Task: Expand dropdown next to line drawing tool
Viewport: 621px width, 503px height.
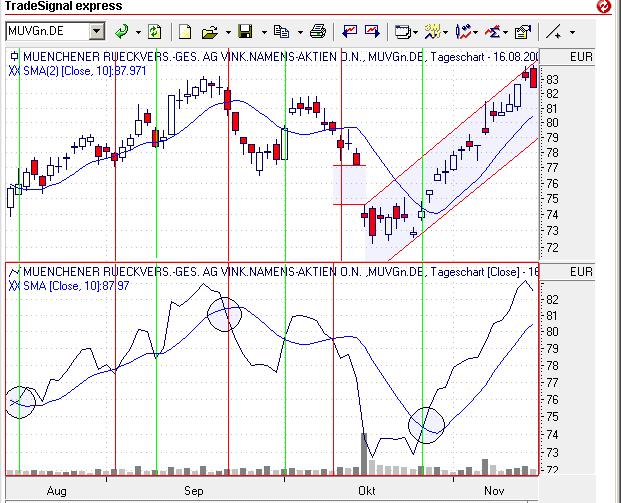Action: click(572, 32)
